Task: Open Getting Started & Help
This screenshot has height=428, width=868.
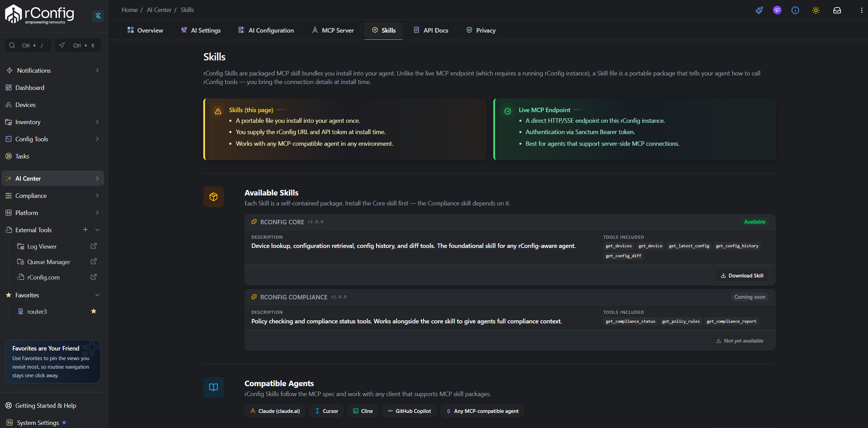Action: 46,405
